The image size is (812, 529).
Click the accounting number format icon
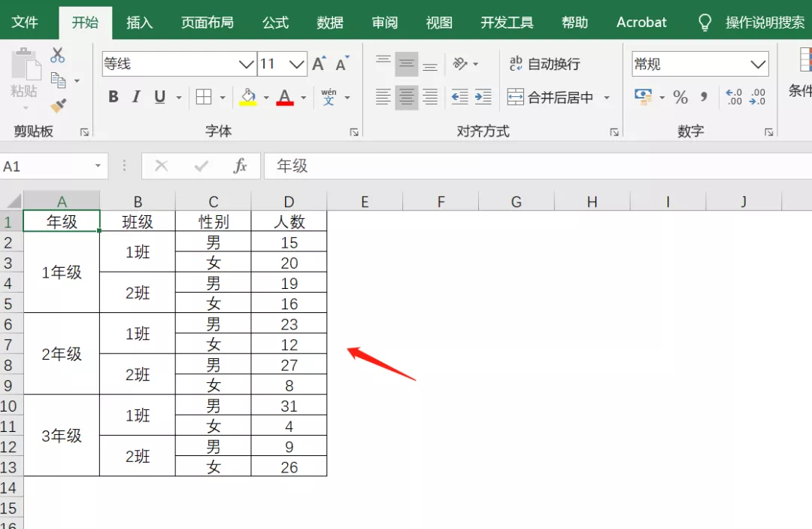click(643, 97)
